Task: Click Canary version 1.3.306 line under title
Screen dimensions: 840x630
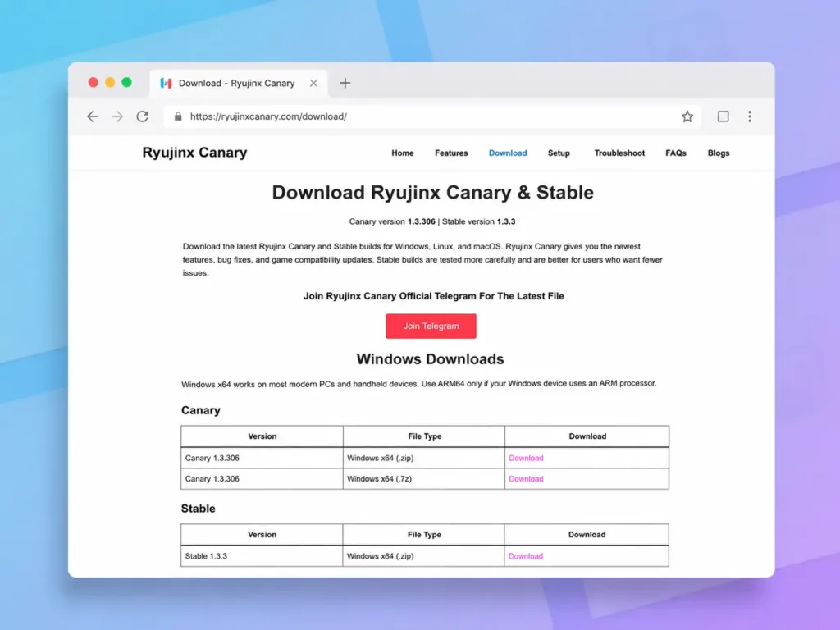Action: 431,221
